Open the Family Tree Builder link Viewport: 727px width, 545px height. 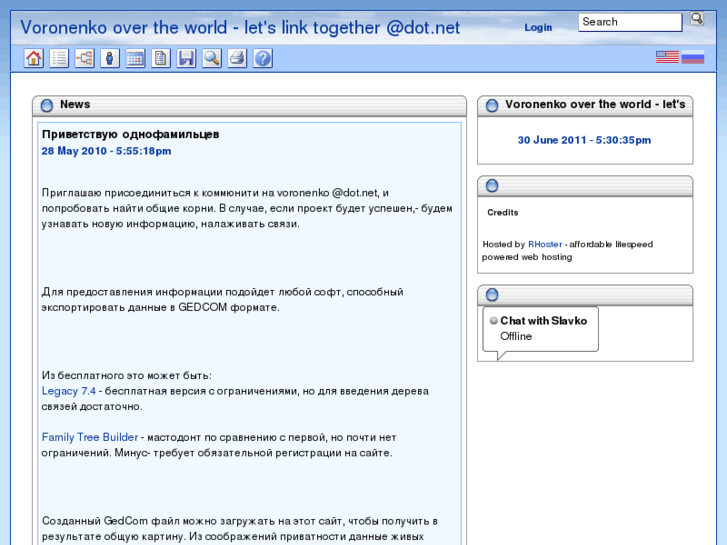tap(90, 437)
